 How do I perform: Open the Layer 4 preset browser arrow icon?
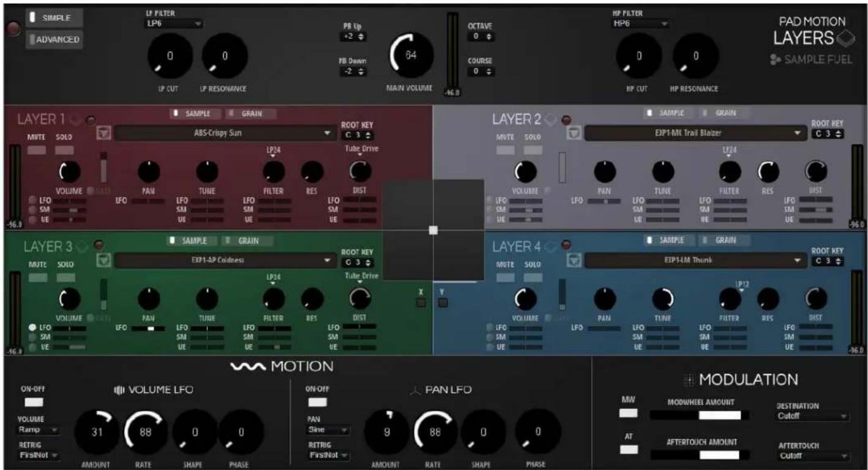coord(574,261)
